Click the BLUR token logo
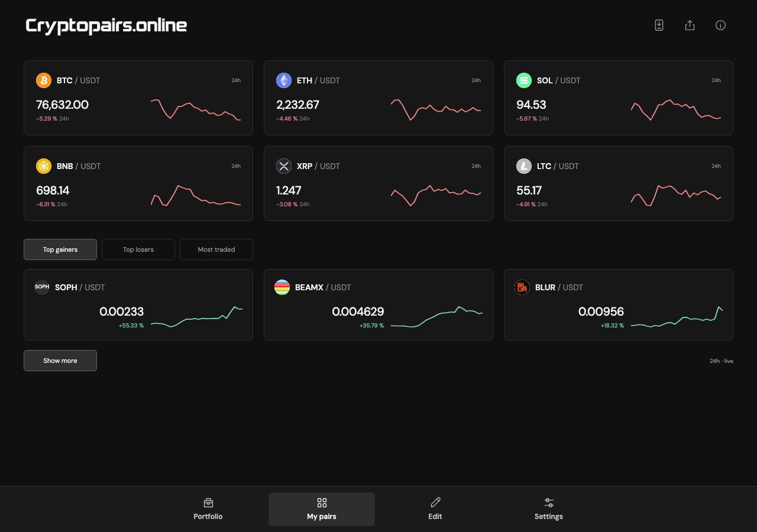This screenshot has width=757, height=532. (x=522, y=287)
